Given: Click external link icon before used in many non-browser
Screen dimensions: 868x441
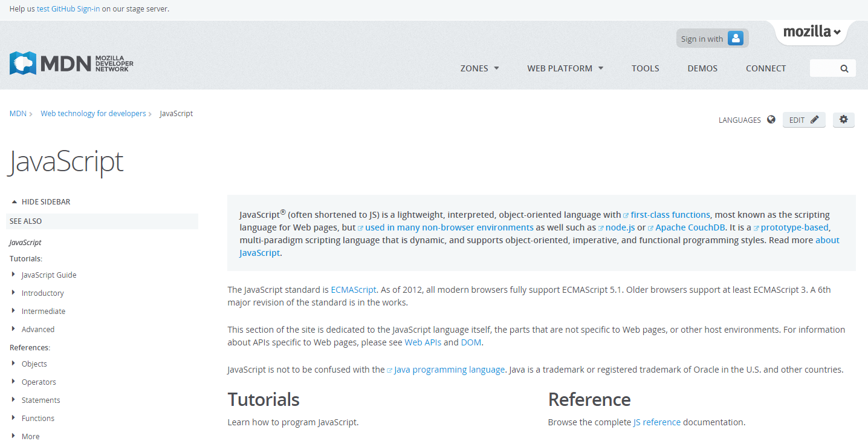Looking at the screenshot, I should tap(360, 228).
